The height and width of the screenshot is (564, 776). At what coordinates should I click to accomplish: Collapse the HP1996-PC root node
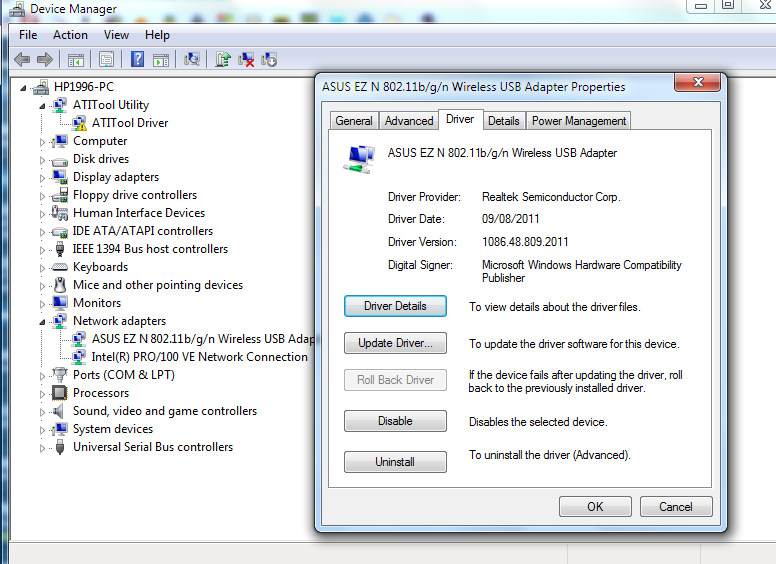coord(23,89)
